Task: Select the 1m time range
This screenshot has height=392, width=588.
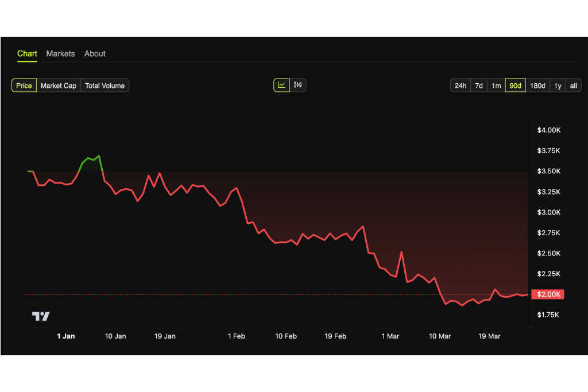Action: pyautogui.click(x=496, y=86)
